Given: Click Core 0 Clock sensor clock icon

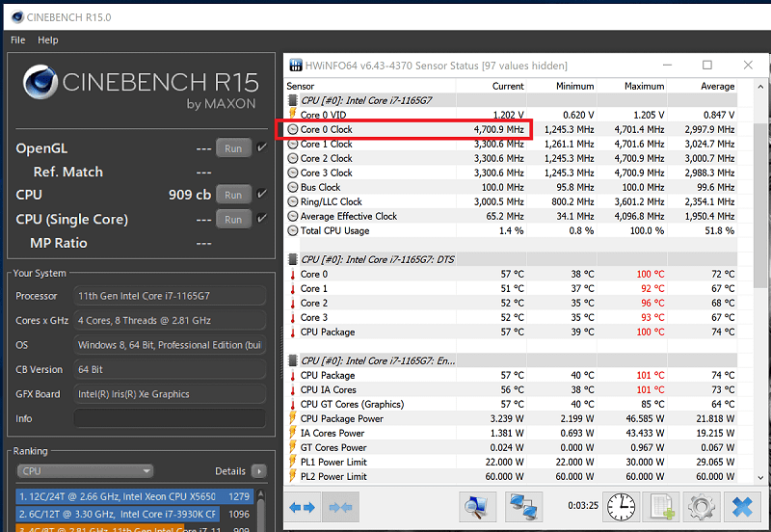Looking at the screenshot, I should click(293, 129).
